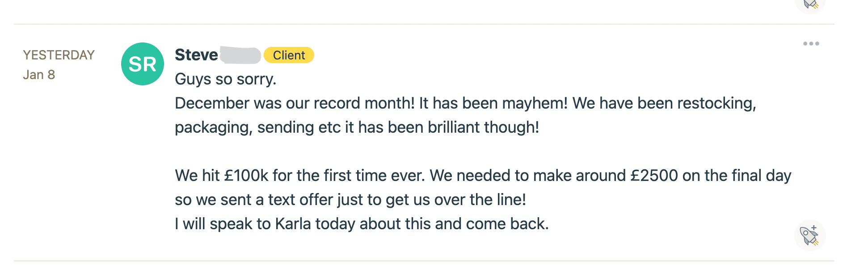Viewport: 868px width, 277px height.
Task: Select the yellow Client badge
Action: coord(289,55)
